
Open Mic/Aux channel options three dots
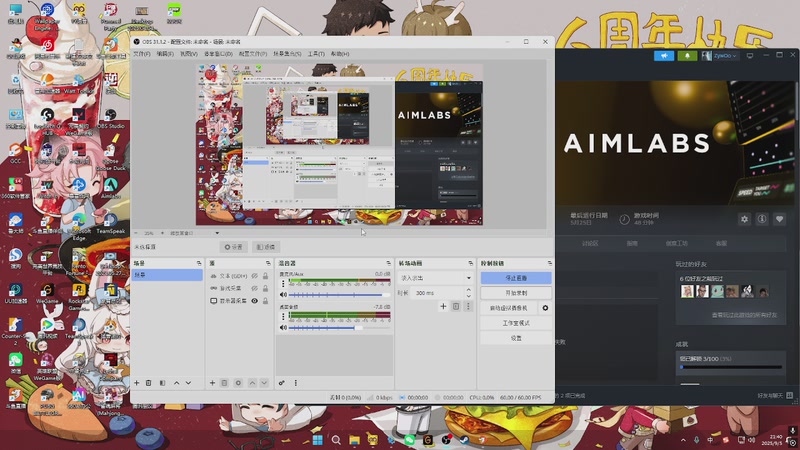click(283, 283)
